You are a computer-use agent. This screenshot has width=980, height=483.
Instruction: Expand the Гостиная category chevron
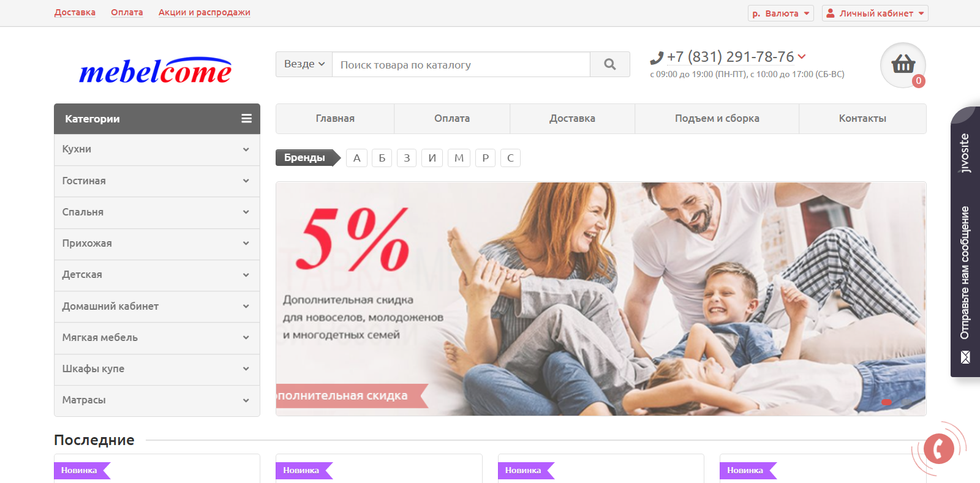(246, 181)
